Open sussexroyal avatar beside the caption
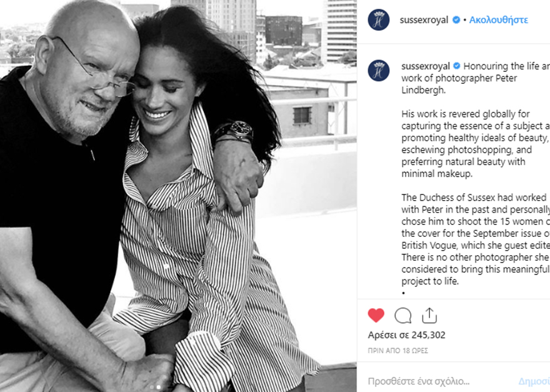This screenshot has width=550, height=392. click(x=379, y=70)
